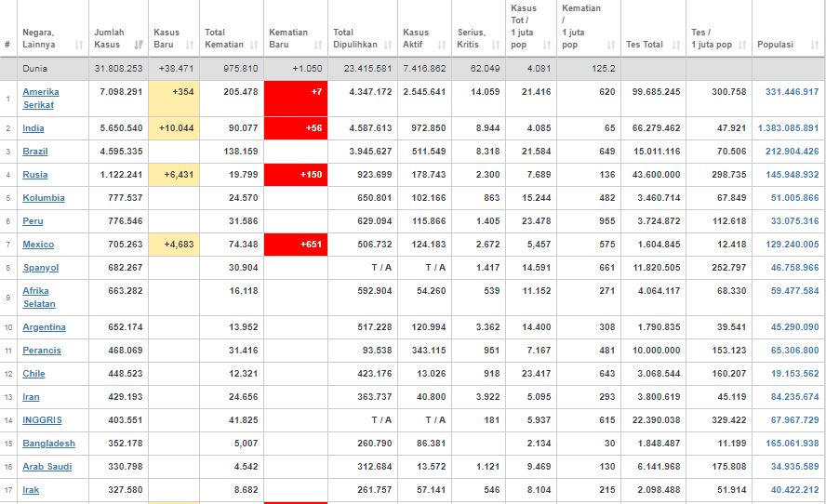Click world total 31.808.253 cell
Image resolution: width=826 pixels, height=504 pixels.
pyautogui.click(x=118, y=69)
